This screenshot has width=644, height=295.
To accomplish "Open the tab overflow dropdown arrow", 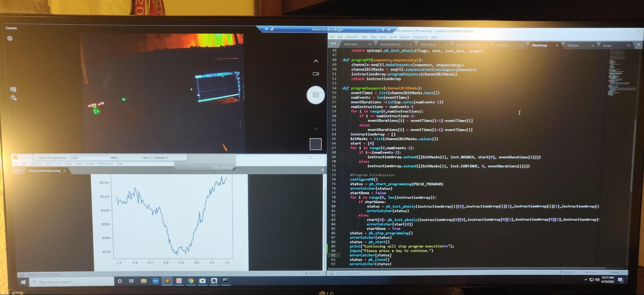I will pyautogui.click(x=638, y=45).
